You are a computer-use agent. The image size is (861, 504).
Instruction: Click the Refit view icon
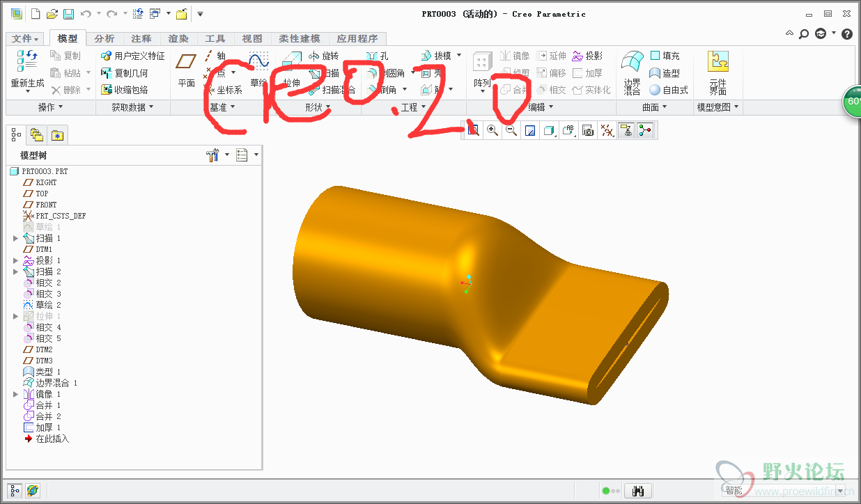click(x=474, y=130)
